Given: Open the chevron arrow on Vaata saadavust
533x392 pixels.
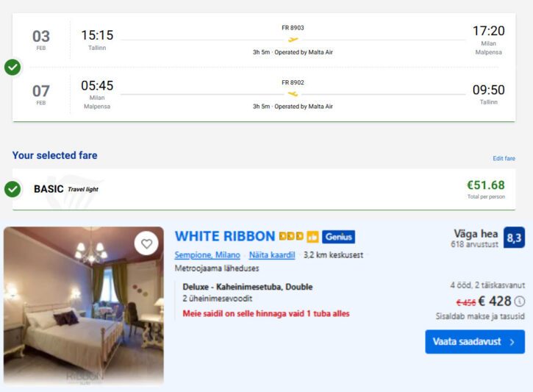Looking at the screenshot, I should coord(512,342).
